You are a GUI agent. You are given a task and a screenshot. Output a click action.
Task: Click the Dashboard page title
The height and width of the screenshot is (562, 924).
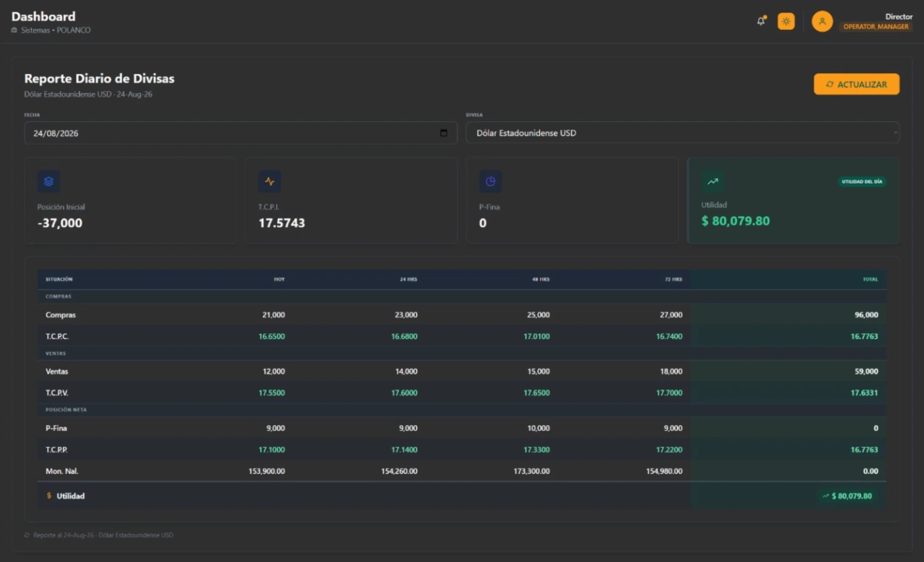(x=44, y=17)
